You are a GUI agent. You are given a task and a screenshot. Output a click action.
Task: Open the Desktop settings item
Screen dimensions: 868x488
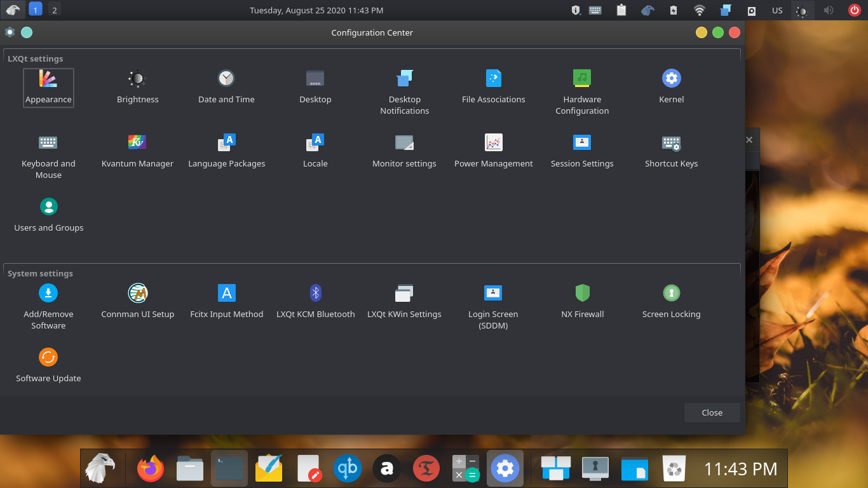point(315,88)
